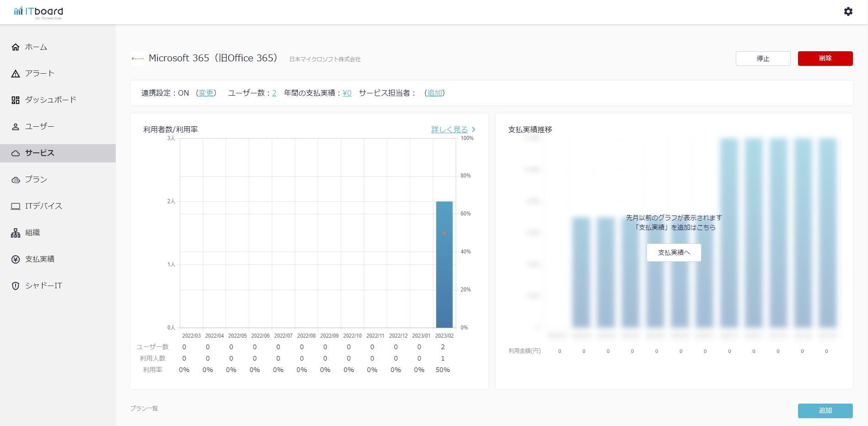This screenshot has height=426, width=868.
Task: Click the Shadow IT shield icon
Action: pyautogui.click(x=16, y=286)
